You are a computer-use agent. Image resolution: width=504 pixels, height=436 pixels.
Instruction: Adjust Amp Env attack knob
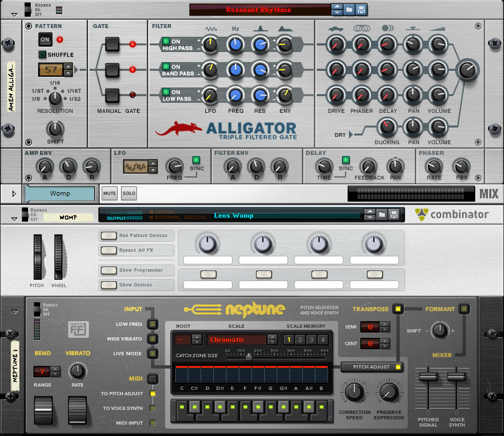point(45,167)
